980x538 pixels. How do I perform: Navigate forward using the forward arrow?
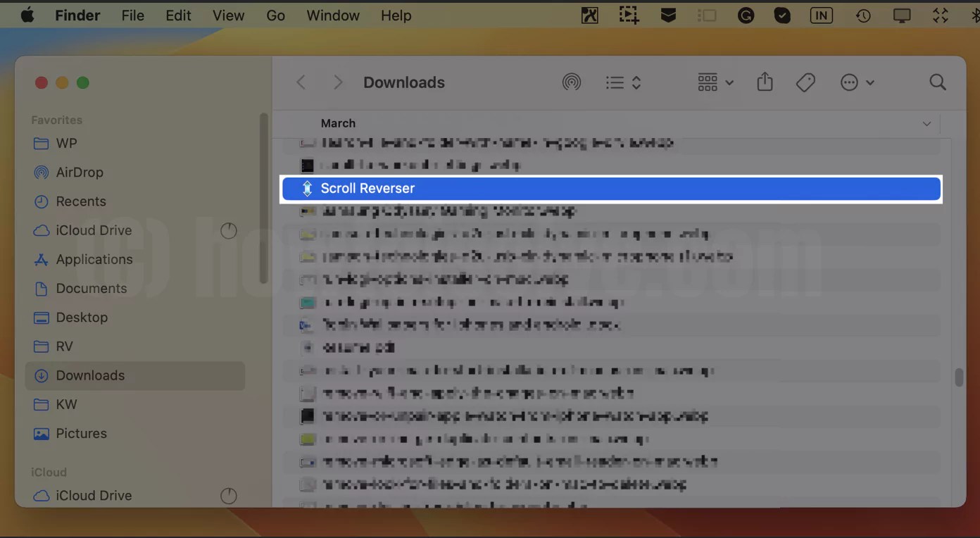(337, 82)
